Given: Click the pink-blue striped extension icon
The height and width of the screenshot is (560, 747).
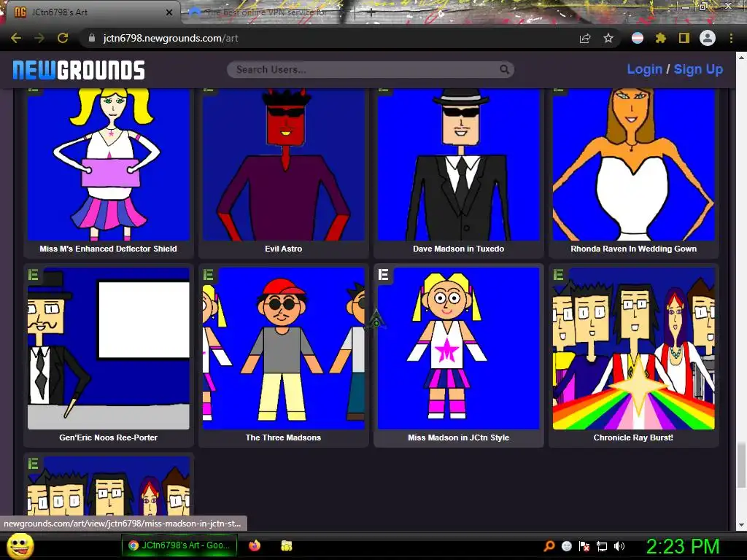Looking at the screenshot, I should tap(638, 38).
